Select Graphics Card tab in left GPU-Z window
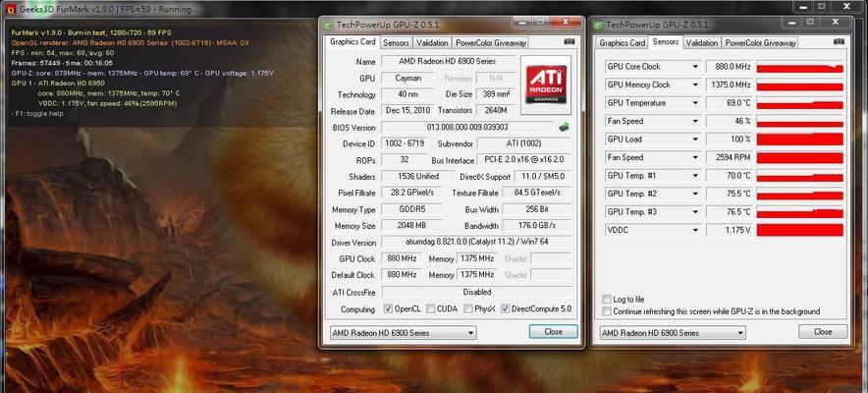This screenshot has height=393, width=868. click(x=353, y=42)
